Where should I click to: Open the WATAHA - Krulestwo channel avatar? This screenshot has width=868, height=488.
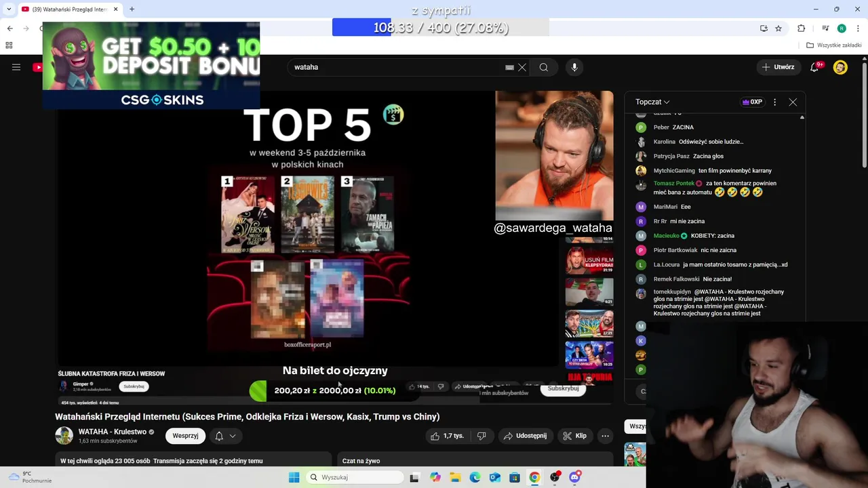point(64,436)
